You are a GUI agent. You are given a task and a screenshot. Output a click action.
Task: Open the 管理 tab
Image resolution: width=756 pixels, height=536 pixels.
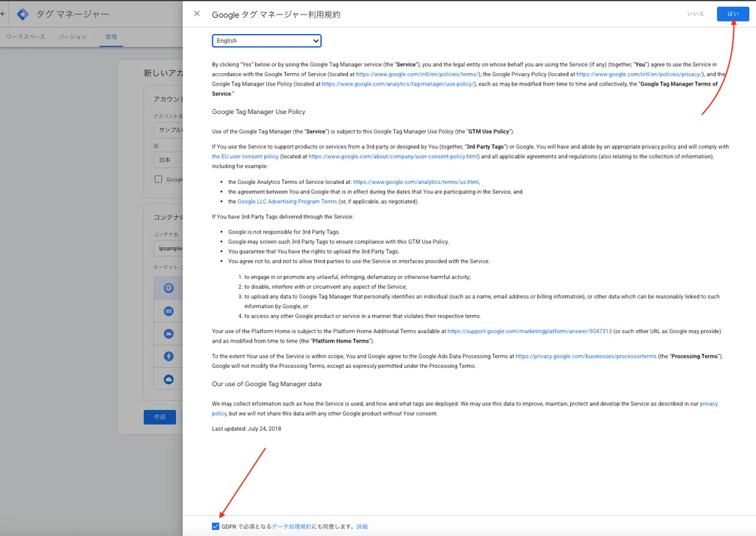[111, 37]
